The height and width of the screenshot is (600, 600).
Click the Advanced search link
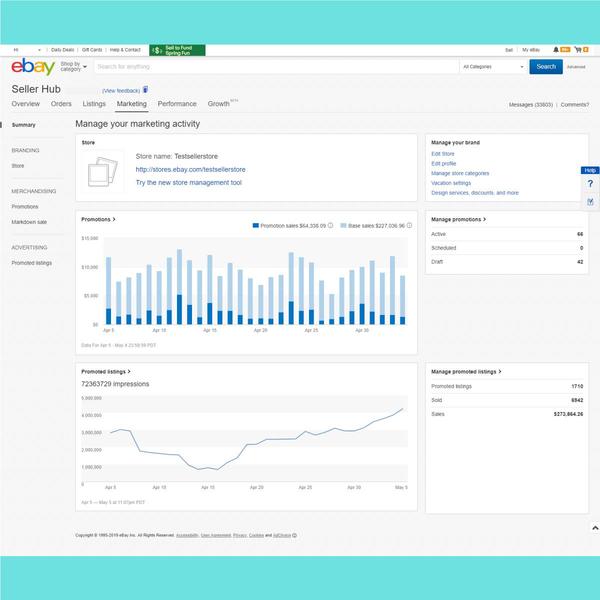(x=576, y=67)
